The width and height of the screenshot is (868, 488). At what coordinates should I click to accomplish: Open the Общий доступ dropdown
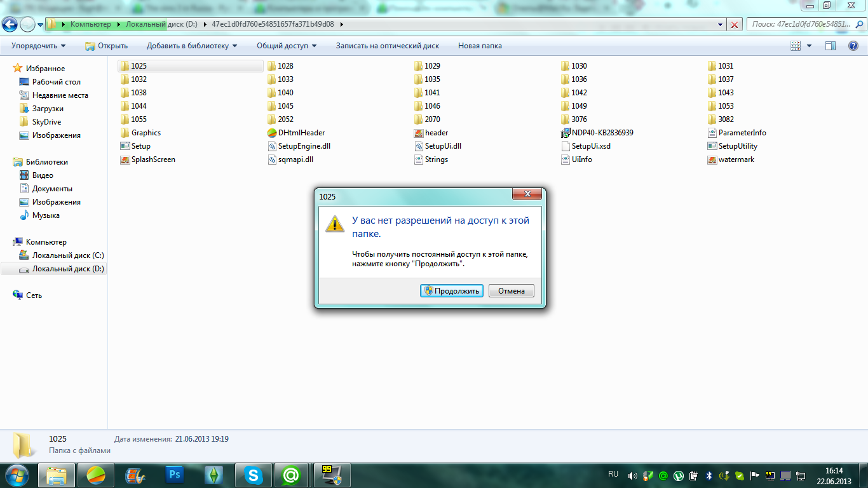(286, 46)
